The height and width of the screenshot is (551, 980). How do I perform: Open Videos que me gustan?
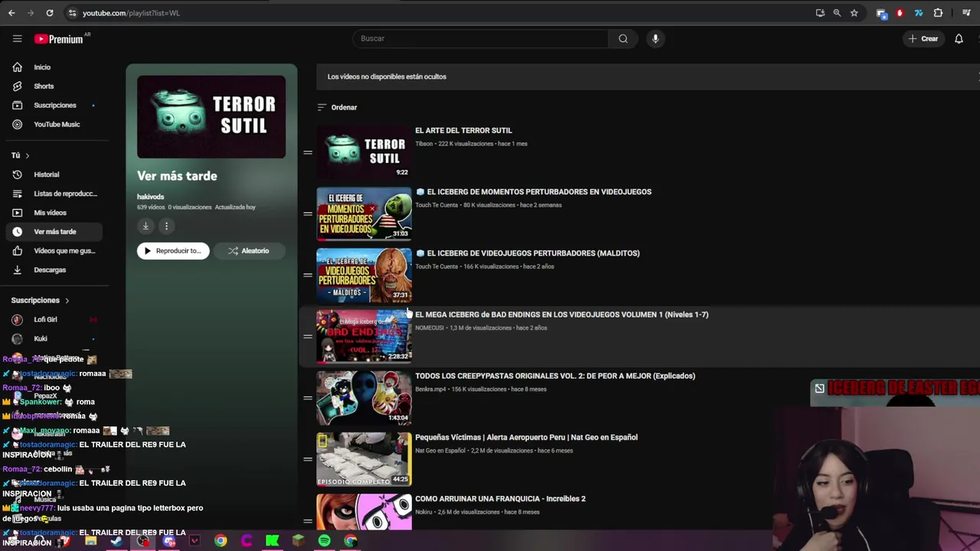click(x=54, y=251)
